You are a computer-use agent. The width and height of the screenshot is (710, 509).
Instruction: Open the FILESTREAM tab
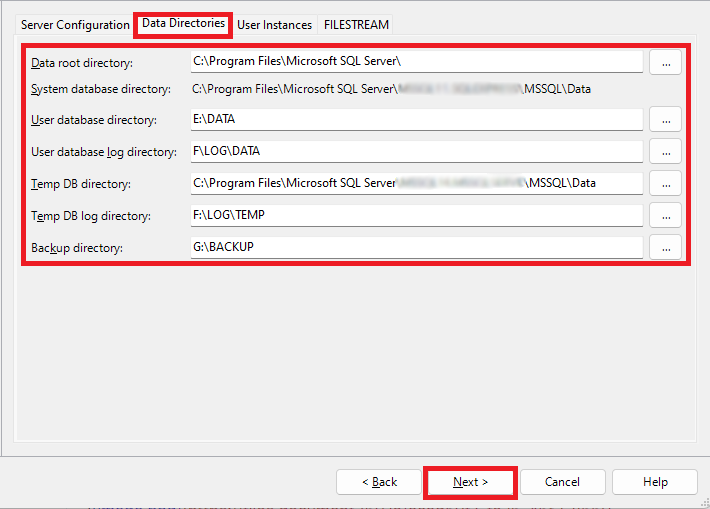[356, 25]
